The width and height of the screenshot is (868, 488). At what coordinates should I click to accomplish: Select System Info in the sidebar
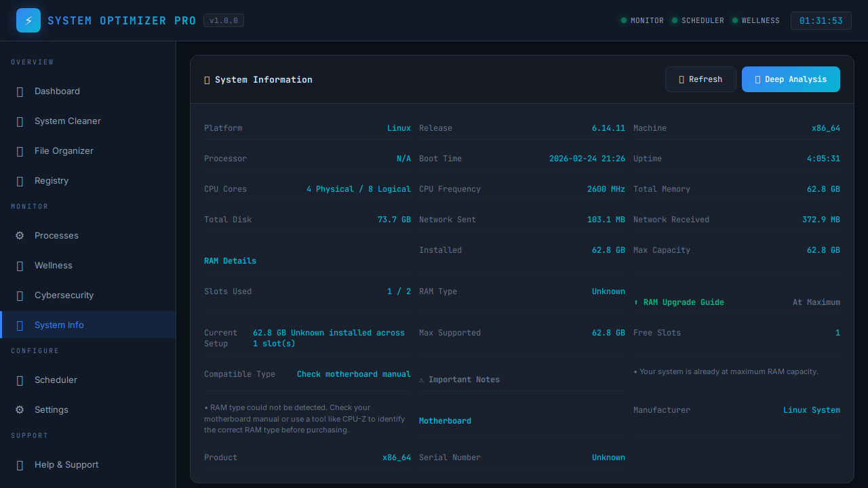pos(59,325)
